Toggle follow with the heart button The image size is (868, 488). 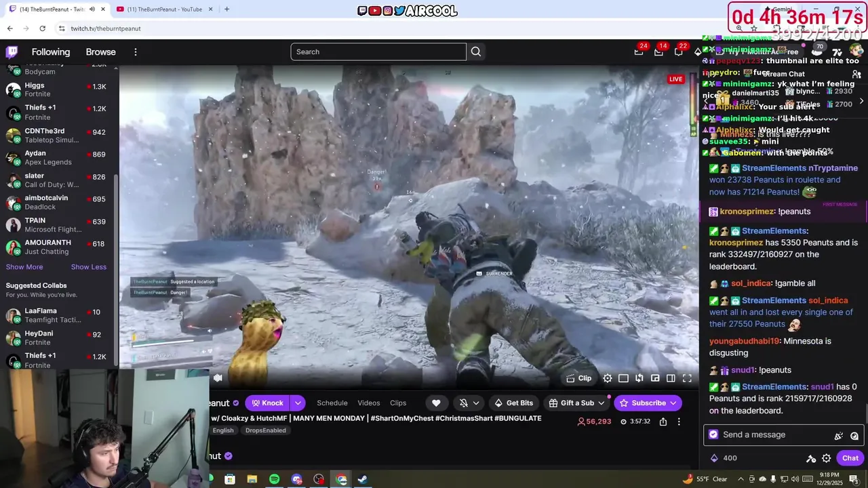click(x=436, y=403)
